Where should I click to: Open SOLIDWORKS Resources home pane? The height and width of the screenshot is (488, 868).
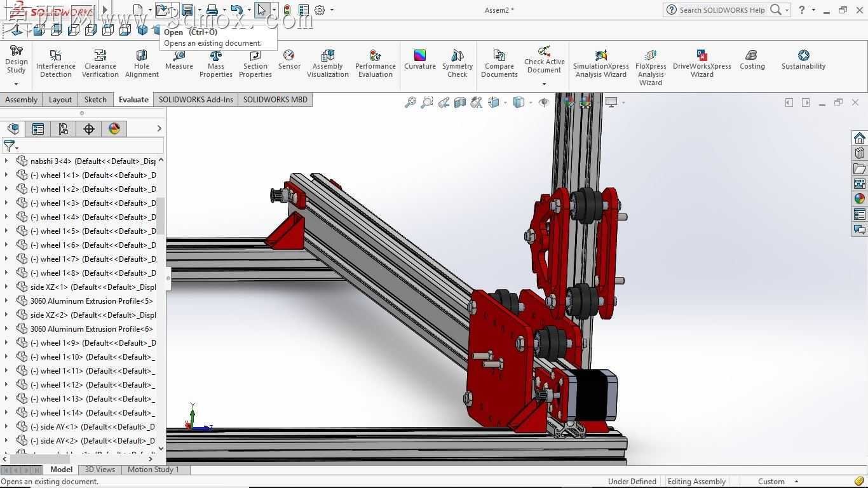[860, 138]
